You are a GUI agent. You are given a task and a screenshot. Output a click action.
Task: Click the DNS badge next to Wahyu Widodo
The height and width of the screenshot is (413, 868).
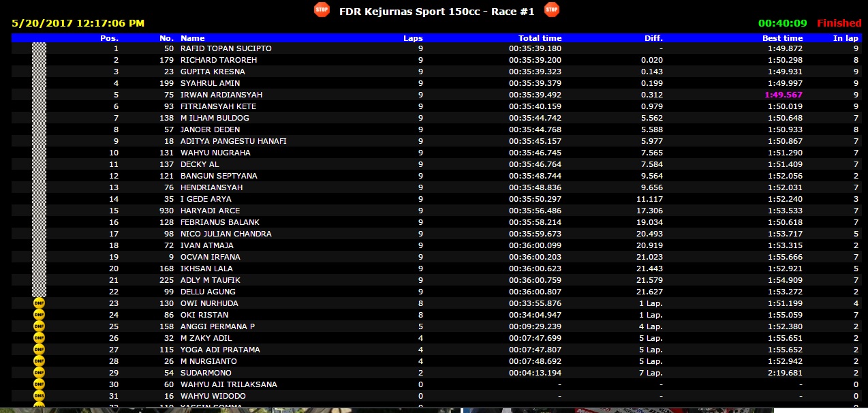[x=39, y=396]
